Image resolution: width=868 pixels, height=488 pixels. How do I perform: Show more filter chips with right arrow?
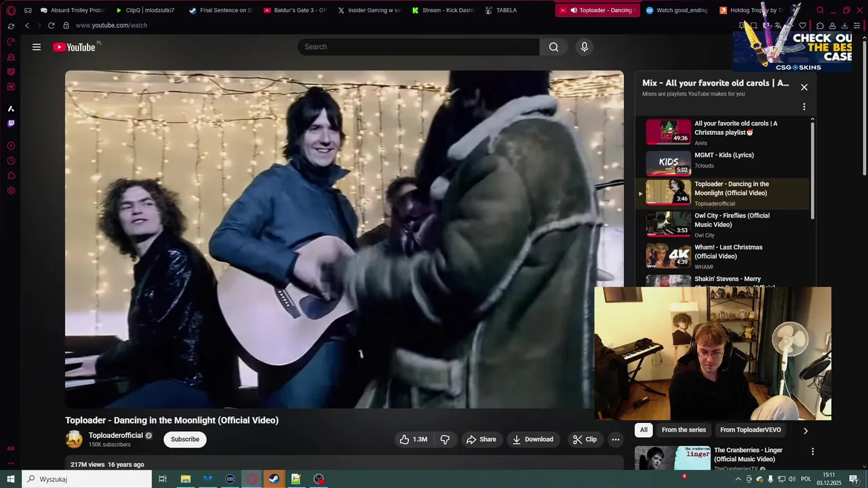pyautogui.click(x=806, y=430)
